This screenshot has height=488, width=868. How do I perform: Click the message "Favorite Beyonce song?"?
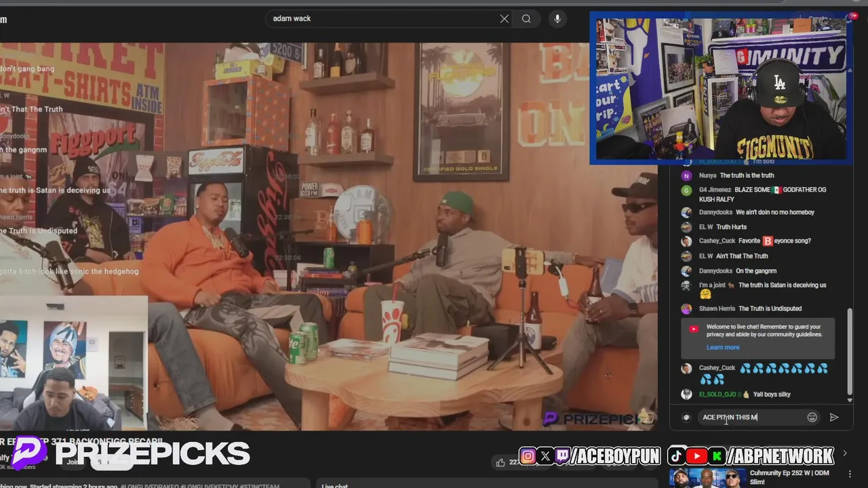[x=774, y=241]
